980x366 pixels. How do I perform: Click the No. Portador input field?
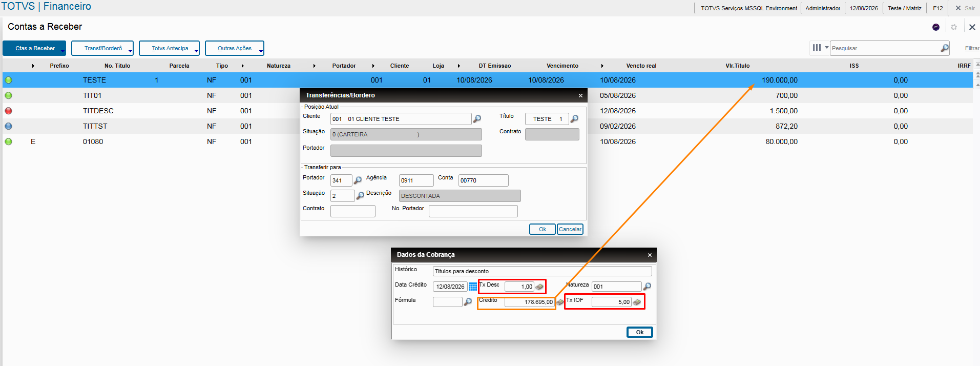pos(473,211)
